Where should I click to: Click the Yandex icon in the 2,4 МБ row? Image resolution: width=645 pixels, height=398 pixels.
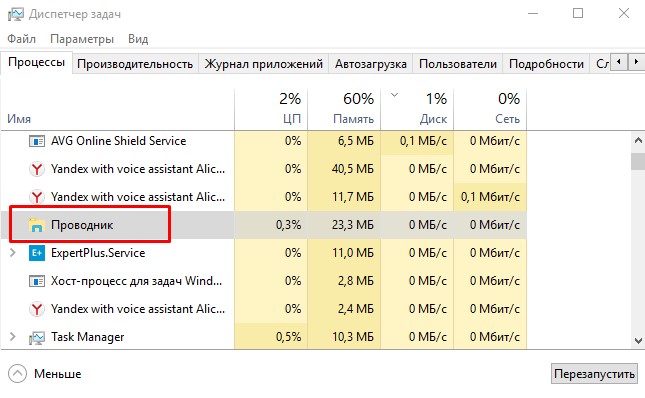37,309
